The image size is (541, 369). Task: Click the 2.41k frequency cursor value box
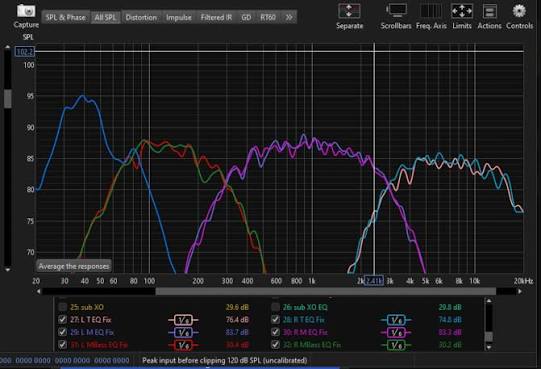[x=374, y=281]
